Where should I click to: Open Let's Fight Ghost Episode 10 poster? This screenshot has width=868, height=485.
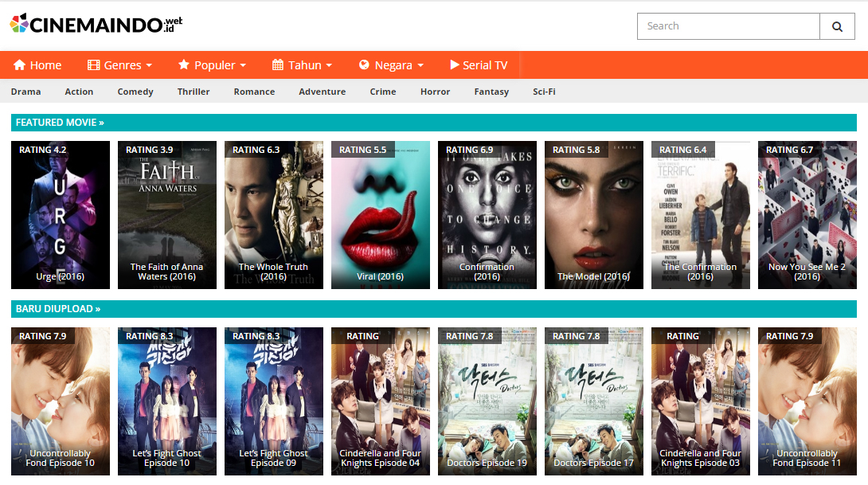click(167, 401)
